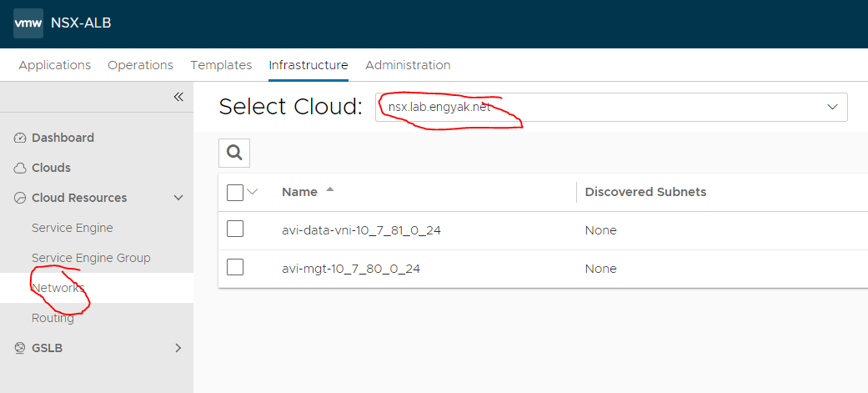Switch to the Applications tab
This screenshot has height=393, width=868.
[x=55, y=65]
